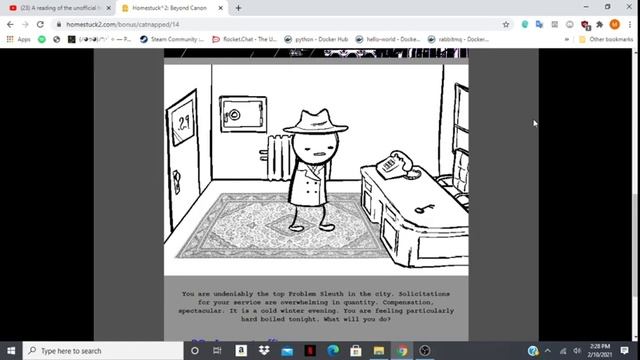The width and height of the screenshot is (640, 360).
Task: Open Cortana from the taskbar
Action: [x=195, y=351]
